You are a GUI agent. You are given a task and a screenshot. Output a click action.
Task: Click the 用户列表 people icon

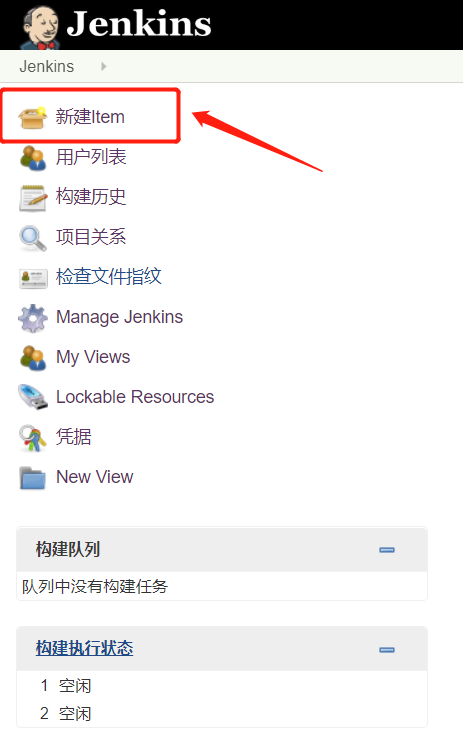pos(33,157)
